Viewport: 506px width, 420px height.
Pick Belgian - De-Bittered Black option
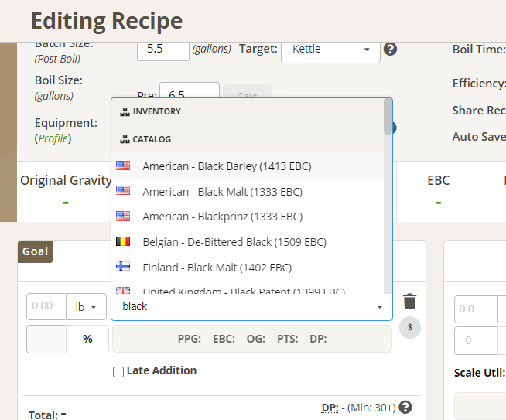pyautogui.click(x=234, y=242)
